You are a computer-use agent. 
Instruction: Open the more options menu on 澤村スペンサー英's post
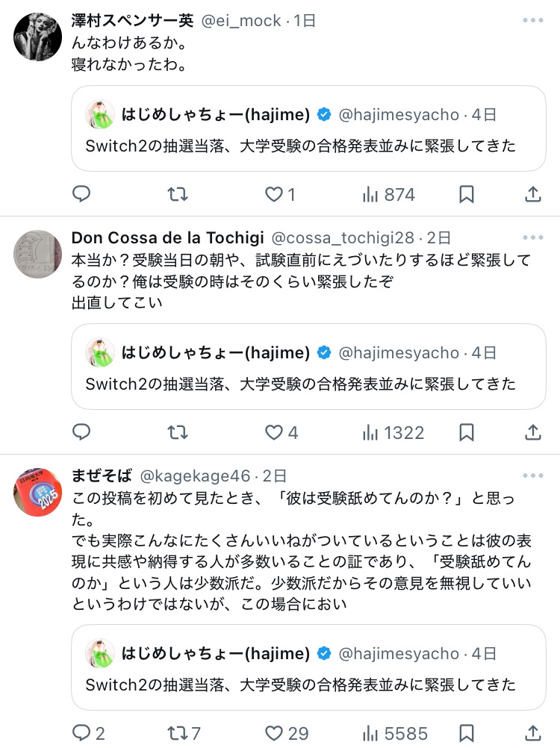(533, 20)
